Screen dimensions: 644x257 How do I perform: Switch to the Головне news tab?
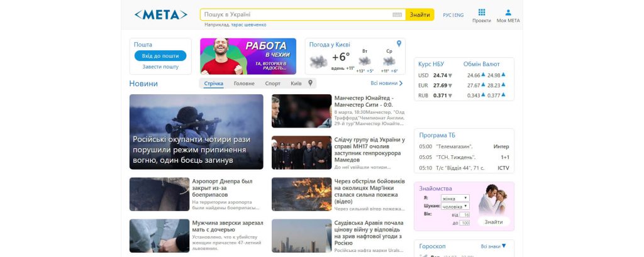244,83
